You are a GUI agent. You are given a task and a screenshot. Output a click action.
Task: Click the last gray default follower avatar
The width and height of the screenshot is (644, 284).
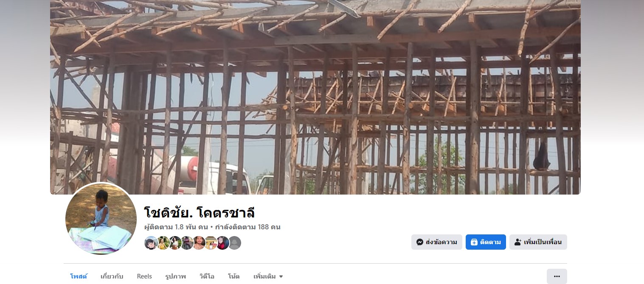(234, 243)
